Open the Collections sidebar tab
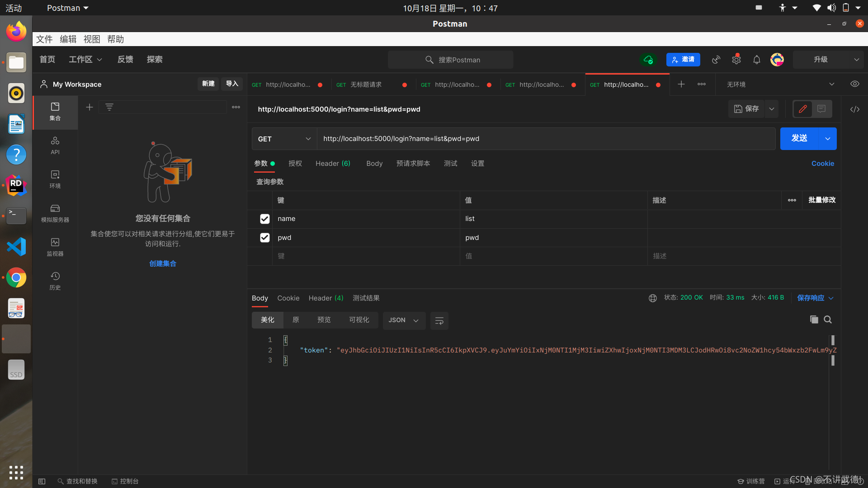Screen dimensions: 868x488 (x=55, y=111)
